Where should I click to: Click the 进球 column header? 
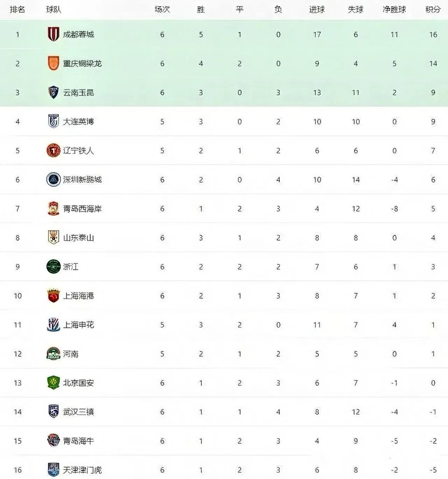(317, 9)
